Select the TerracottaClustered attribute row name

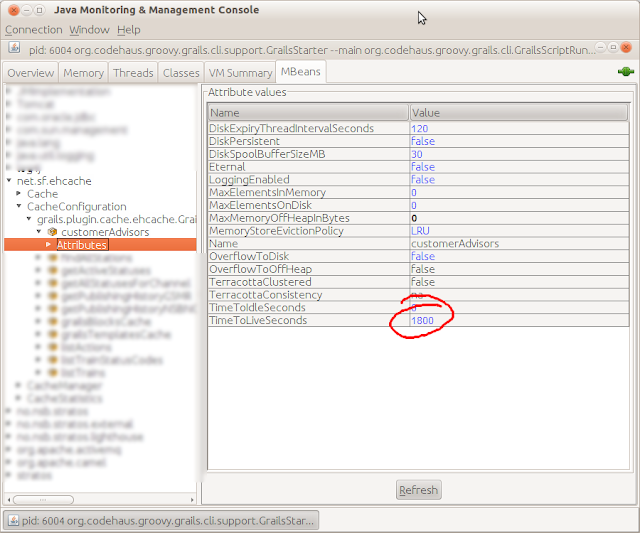tap(260, 282)
